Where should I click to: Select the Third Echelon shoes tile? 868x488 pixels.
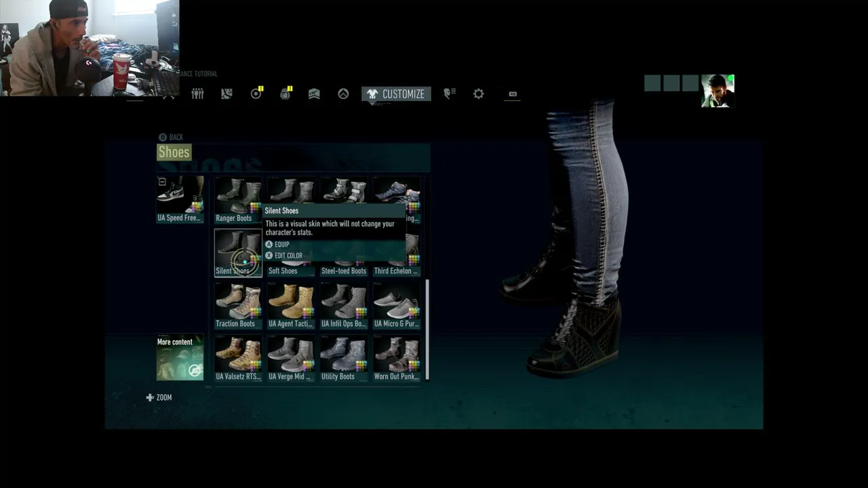[397, 253]
